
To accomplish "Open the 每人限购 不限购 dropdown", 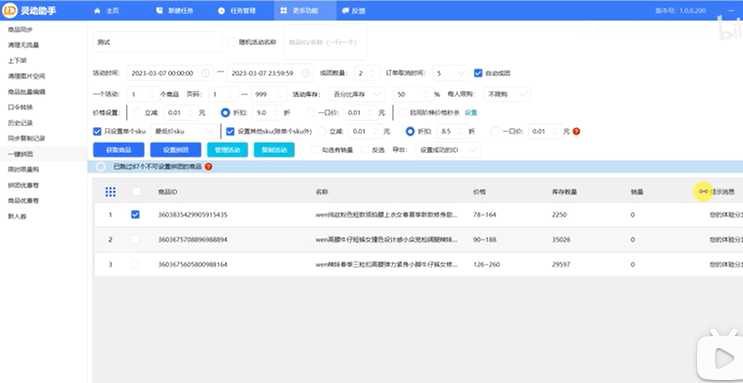I will point(507,94).
